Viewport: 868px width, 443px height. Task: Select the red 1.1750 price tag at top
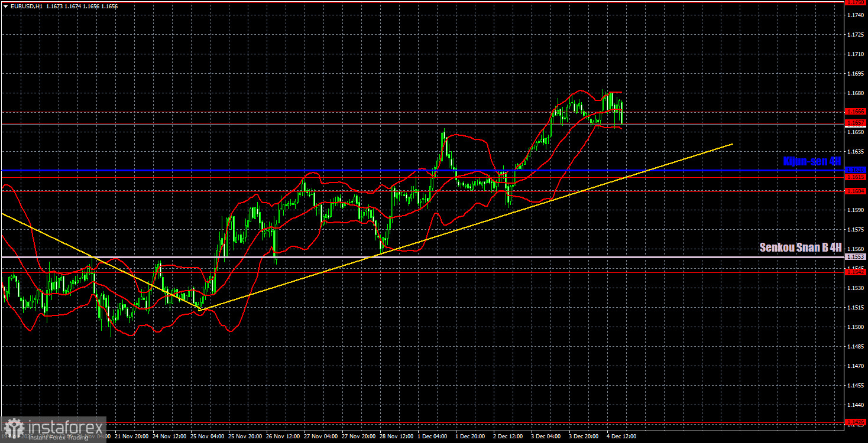[856, 2]
